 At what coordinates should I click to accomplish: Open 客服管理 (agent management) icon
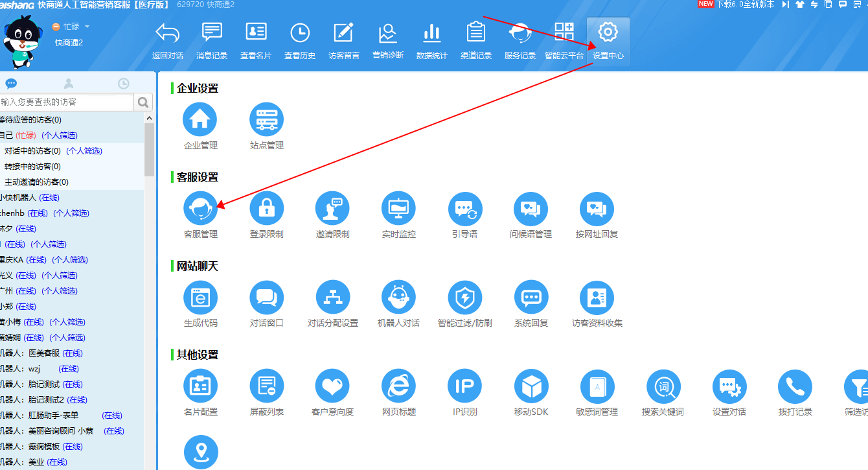pos(200,209)
